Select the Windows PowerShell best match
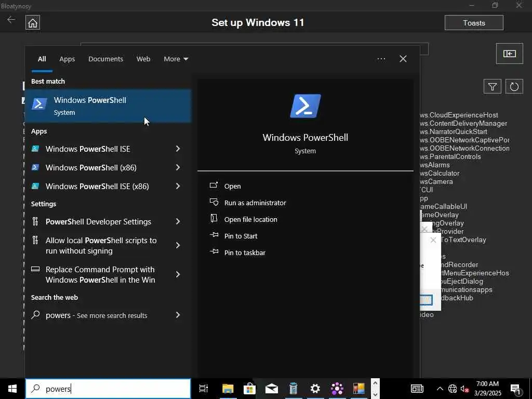 (108, 106)
